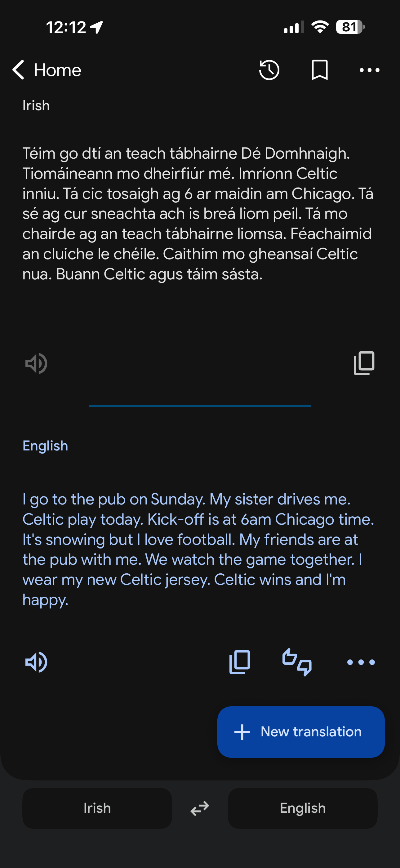
Task: Tap the Irish language heading above source
Action: click(x=36, y=106)
